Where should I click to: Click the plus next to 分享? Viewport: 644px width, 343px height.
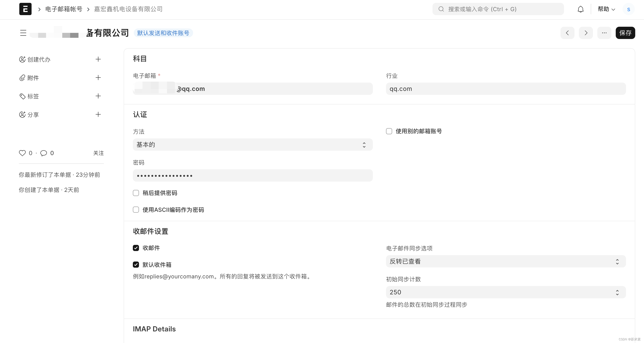coord(98,114)
